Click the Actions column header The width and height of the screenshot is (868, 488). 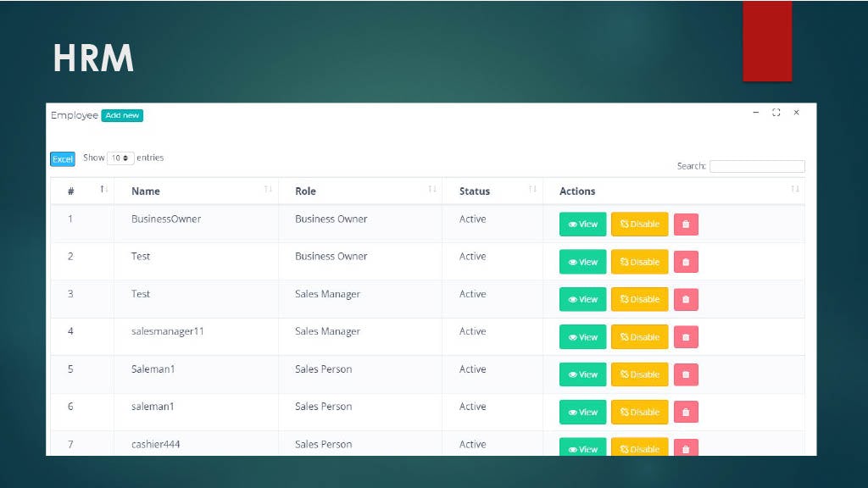577,191
